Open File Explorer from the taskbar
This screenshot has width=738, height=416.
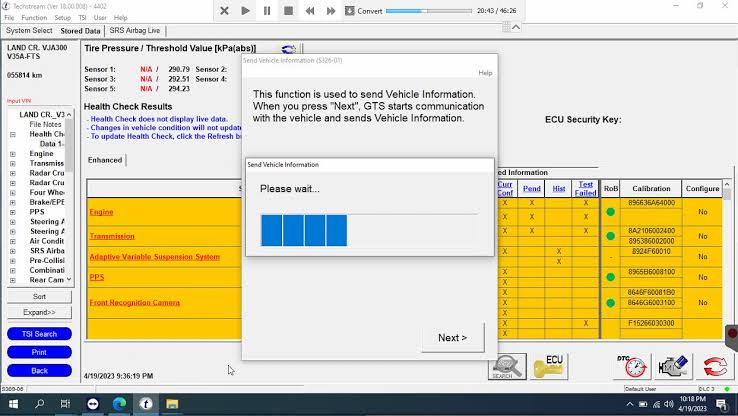coord(172,404)
